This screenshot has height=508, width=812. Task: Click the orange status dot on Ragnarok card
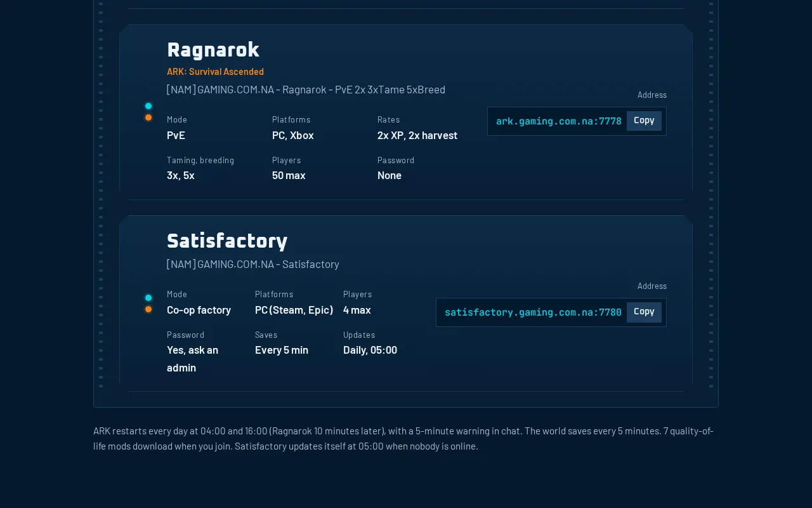pyautogui.click(x=148, y=117)
